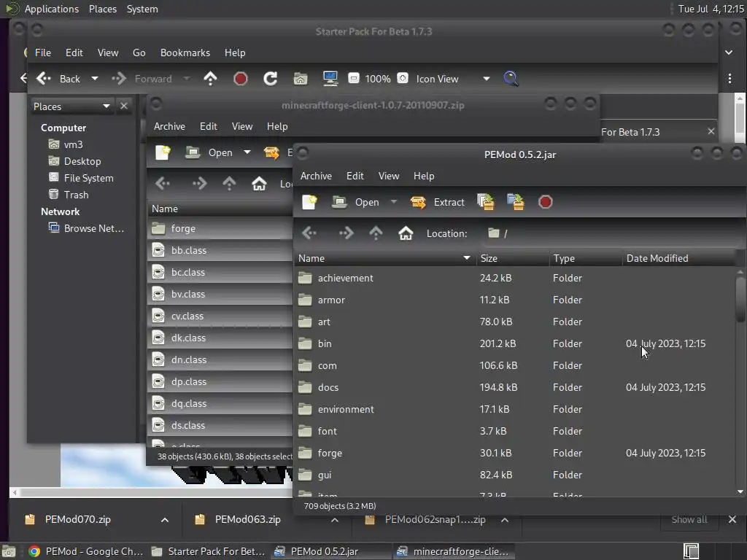Viewport: 747px width, 560px height.
Task: Click the back arrow in PEMod location bar
Action: click(309, 233)
